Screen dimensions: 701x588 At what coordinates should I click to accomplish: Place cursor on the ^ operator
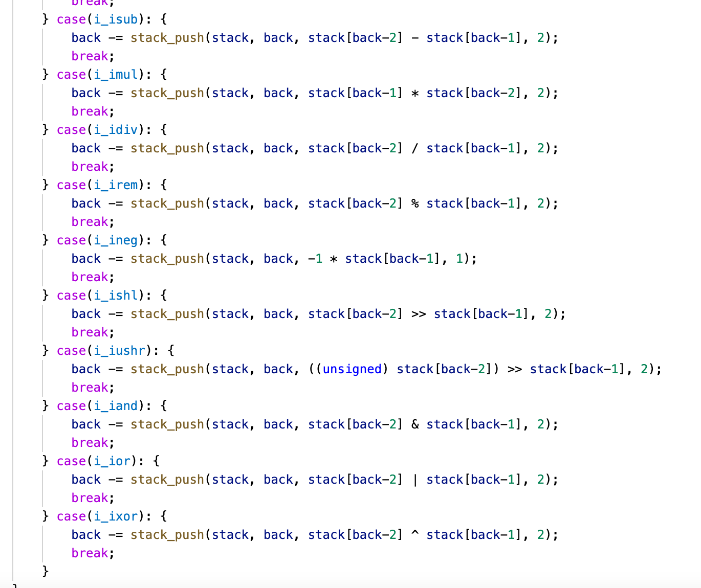[415, 535]
